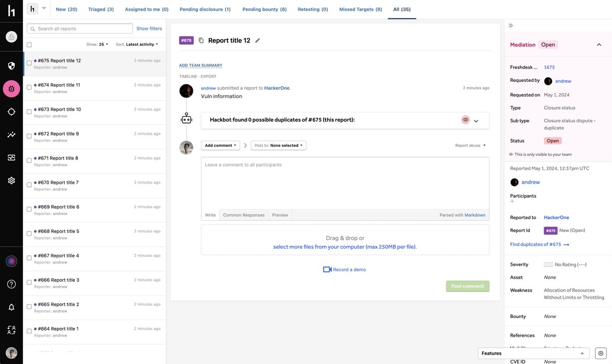The height and width of the screenshot is (364, 612).
Task: Click the select more files from your computer link
Action: [345, 247]
